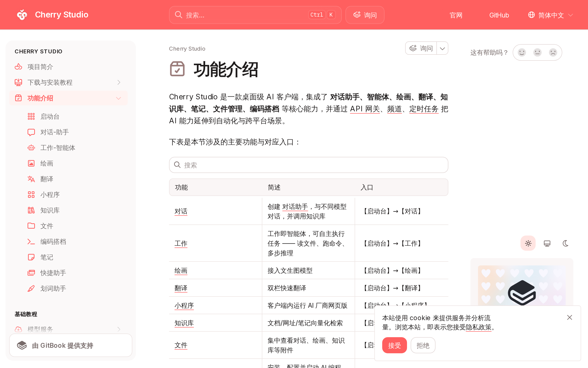Image resolution: width=588 pixels, height=368 pixels.
Task: Switch to system theme
Action: coord(547,243)
